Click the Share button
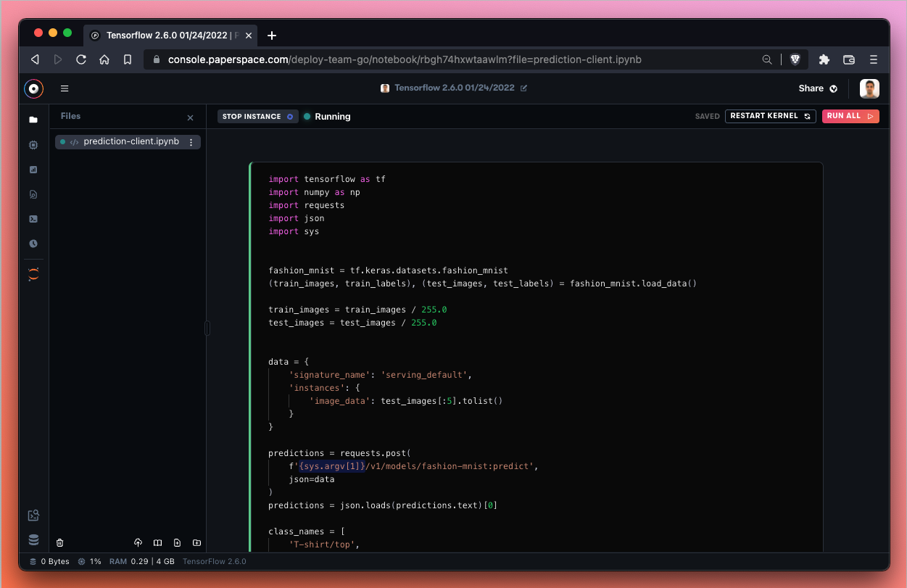Image resolution: width=907 pixels, height=588 pixels. (x=818, y=88)
